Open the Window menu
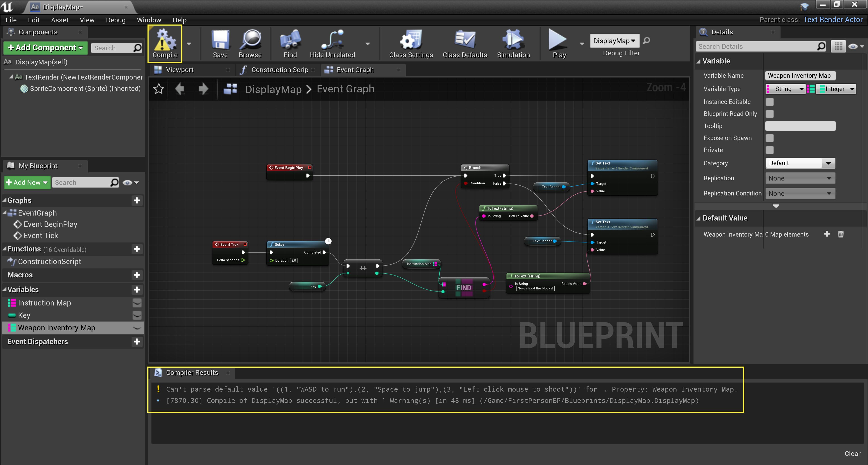Screen dimensions: 868x465 click(149, 20)
